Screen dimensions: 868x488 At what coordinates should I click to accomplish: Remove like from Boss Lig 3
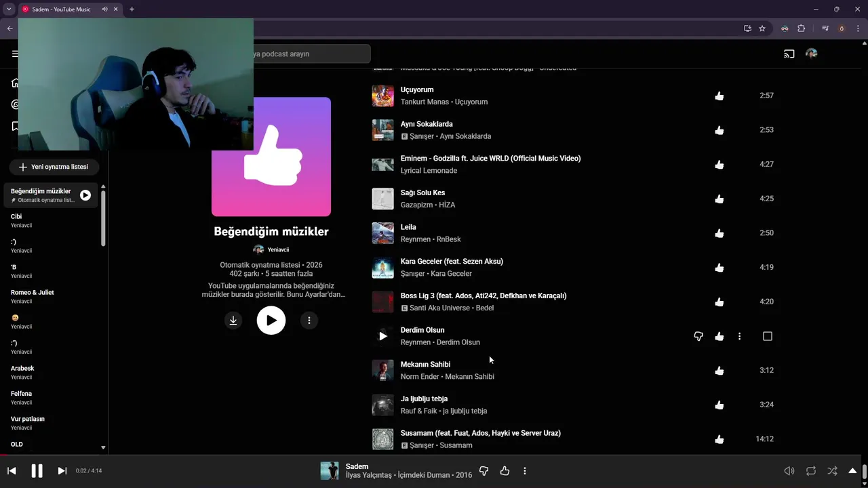point(719,302)
